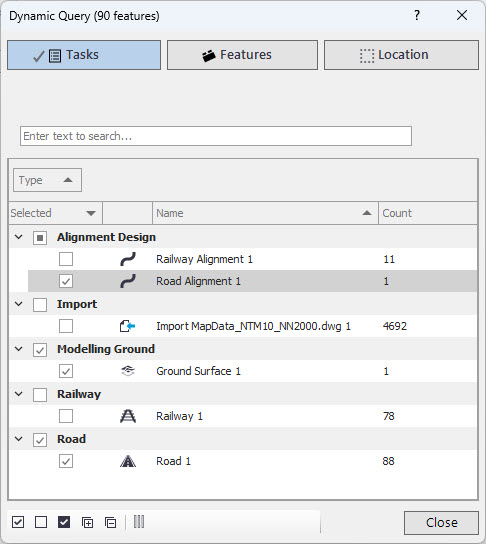Click the help question mark icon
Screen dimensions: 486x544
(417, 15)
